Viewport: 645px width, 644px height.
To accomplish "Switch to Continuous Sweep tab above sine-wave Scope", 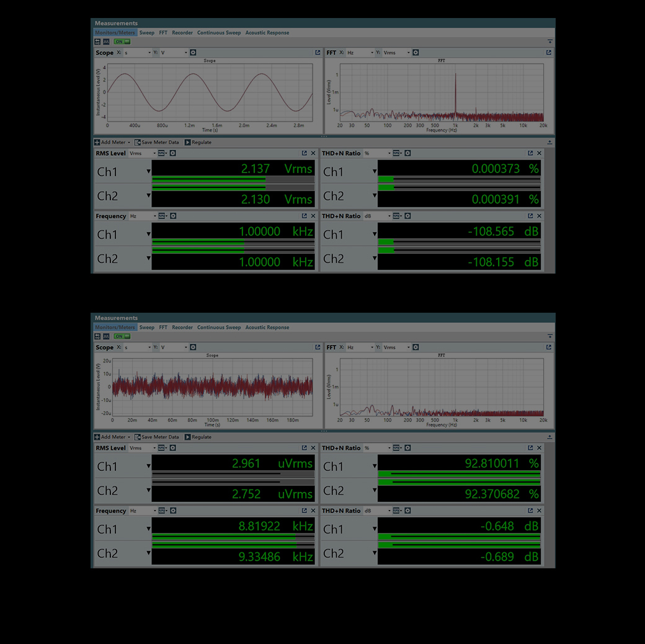I will 218,33.
